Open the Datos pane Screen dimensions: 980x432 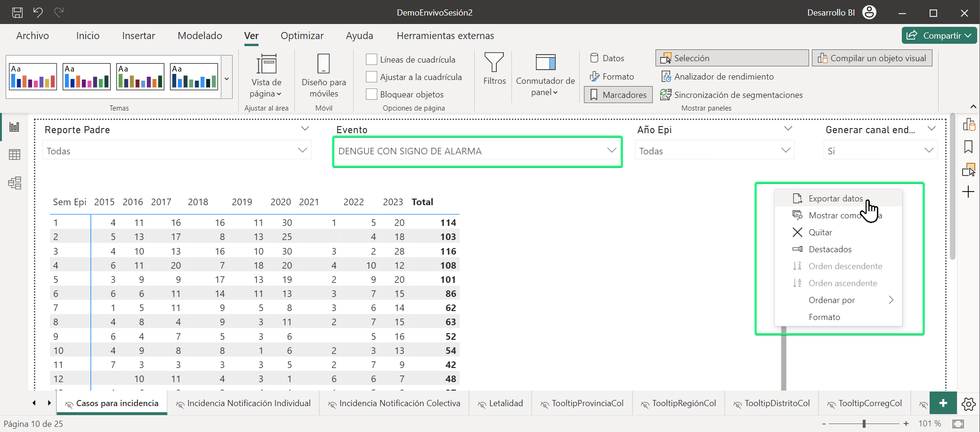(x=607, y=58)
